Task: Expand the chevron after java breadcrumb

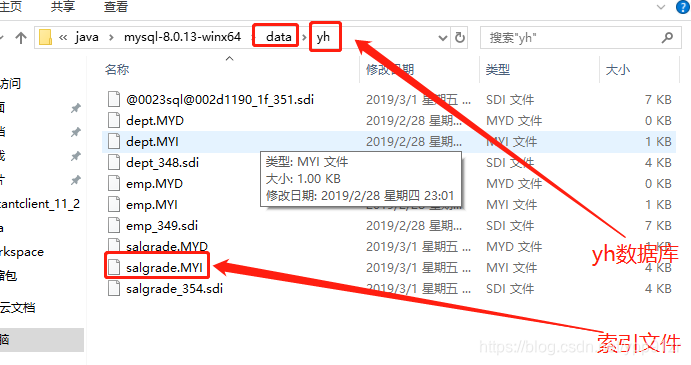Action: [111, 37]
